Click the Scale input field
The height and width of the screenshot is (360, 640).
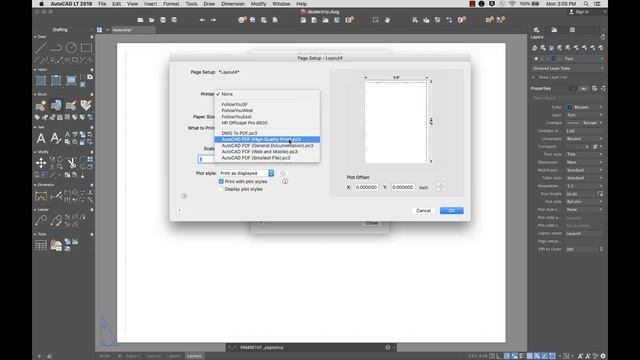(206, 159)
